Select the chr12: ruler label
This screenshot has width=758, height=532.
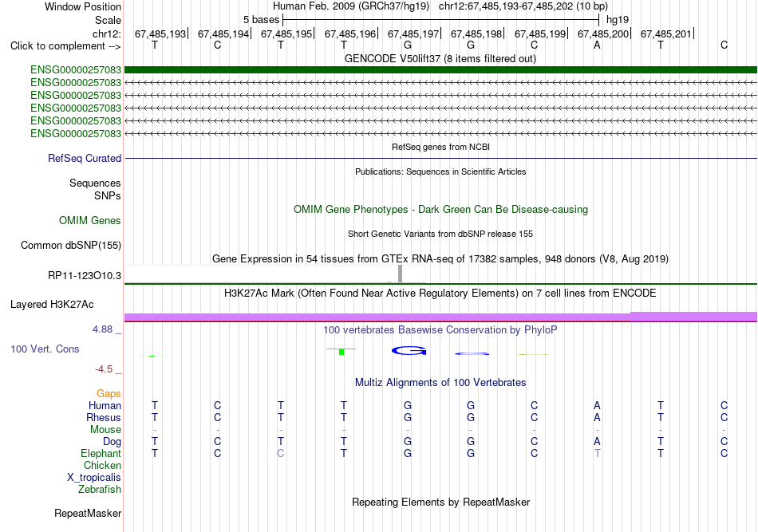click(x=107, y=33)
